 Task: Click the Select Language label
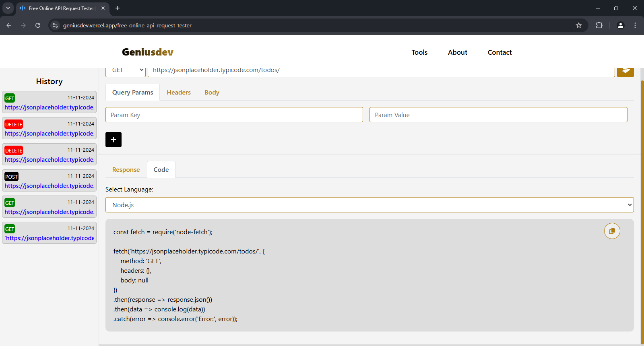tap(129, 189)
